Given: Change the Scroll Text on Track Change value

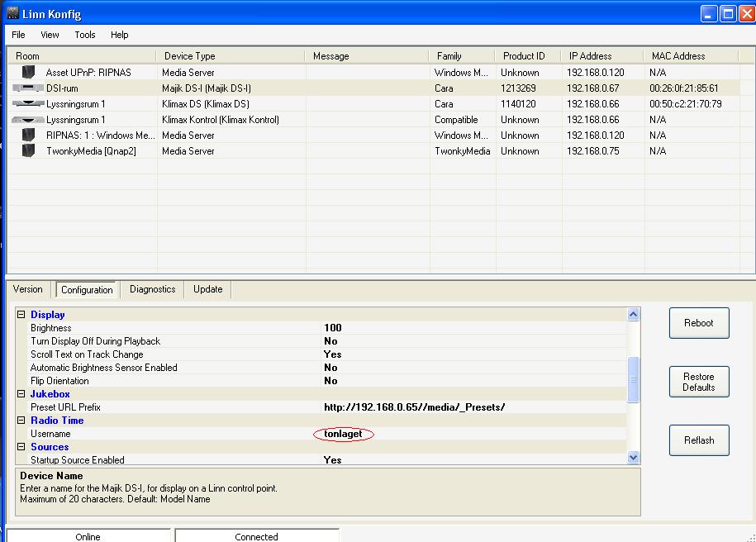Looking at the screenshot, I should pyautogui.click(x=333, y=354).
